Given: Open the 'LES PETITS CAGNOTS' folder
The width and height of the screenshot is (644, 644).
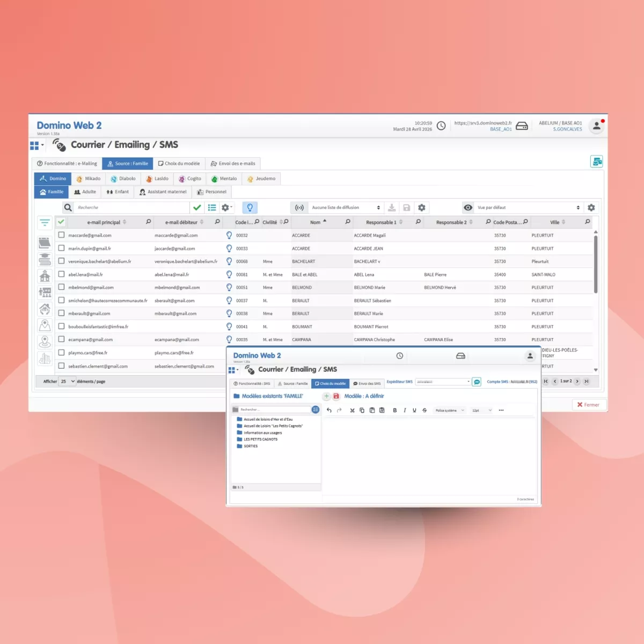Looking at the screenshot, I should click(260, 440).
